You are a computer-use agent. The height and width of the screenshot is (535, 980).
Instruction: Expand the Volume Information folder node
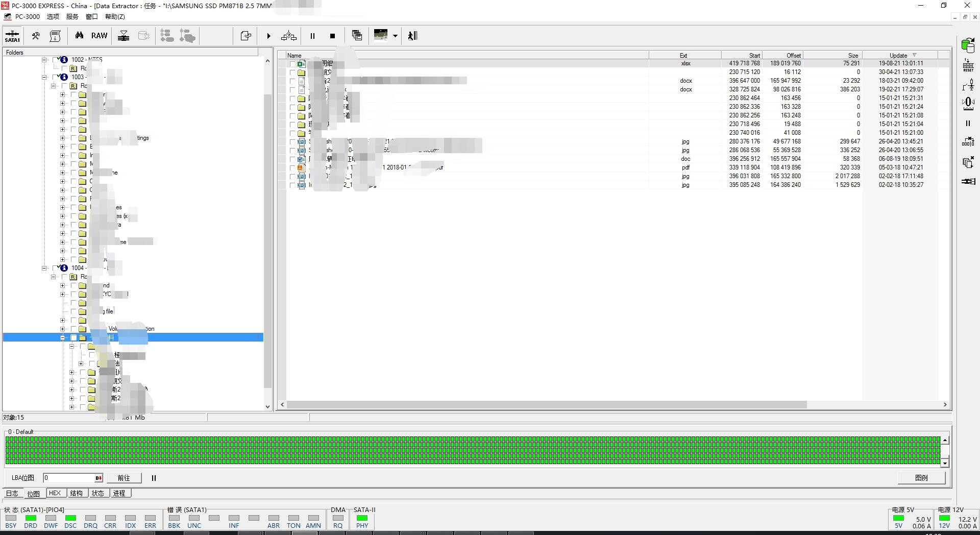coord(63,329)
